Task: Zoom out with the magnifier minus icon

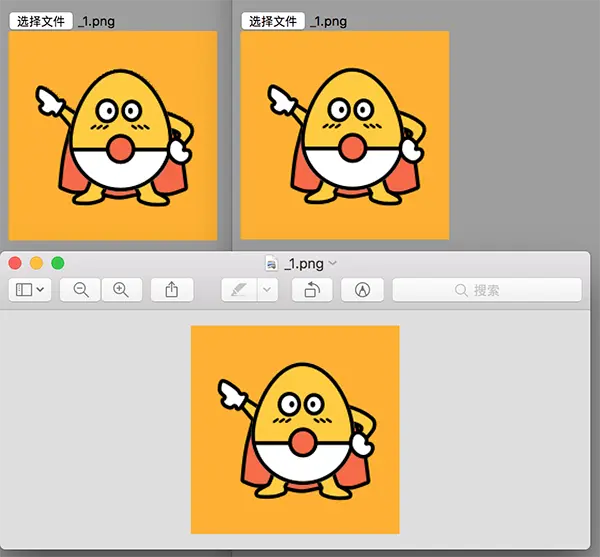Action: (x=80, y=290)
